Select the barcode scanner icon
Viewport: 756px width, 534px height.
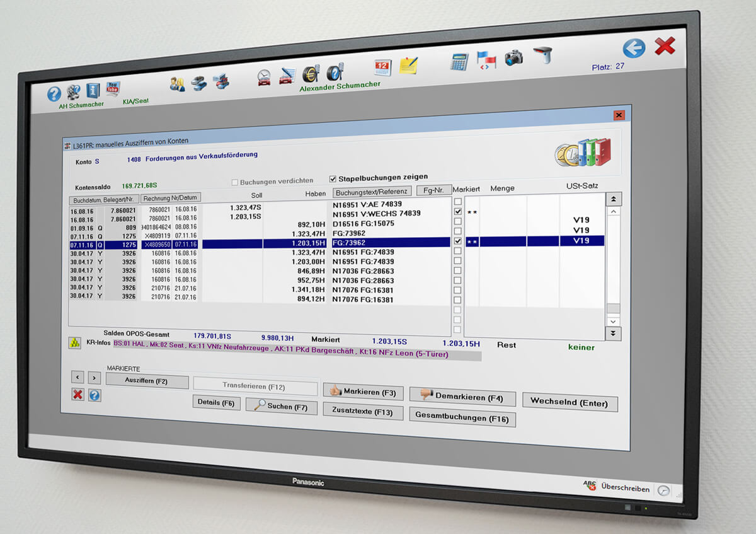(542, 55)
